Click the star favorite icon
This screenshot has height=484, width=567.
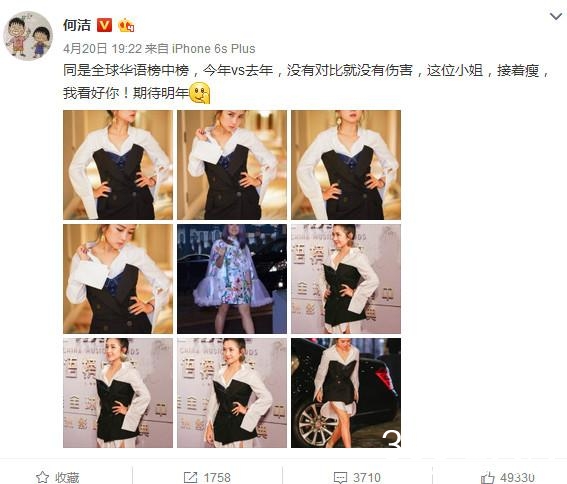click(x=42, y=477)
